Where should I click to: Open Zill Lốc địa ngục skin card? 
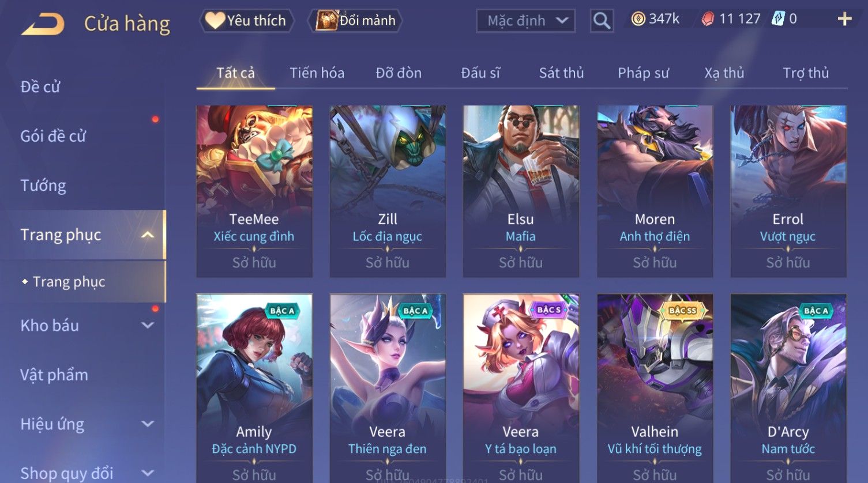click(x=388, y=191)
